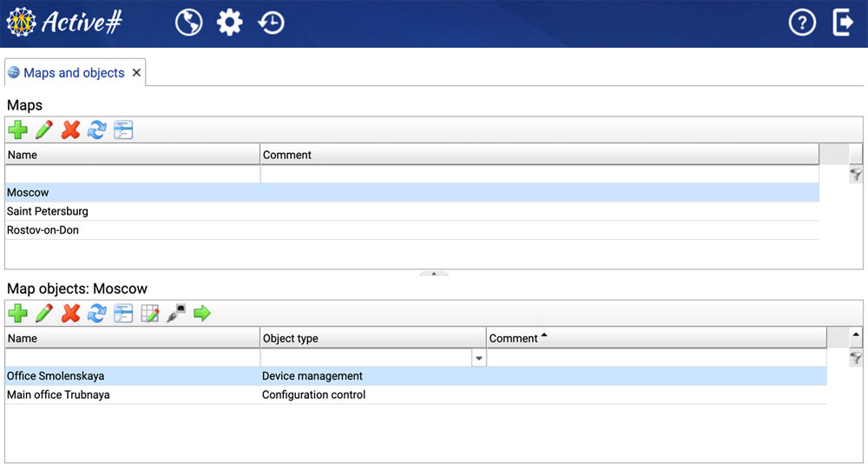This screenshot has height=464, width=868.
Task: Edit selected map object with pencil icon
Action: click(x=43, y=314)
